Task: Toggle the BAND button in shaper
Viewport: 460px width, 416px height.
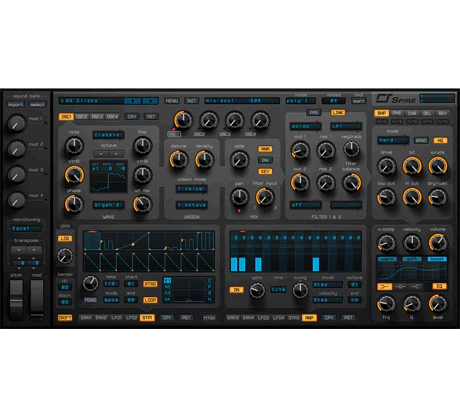Action: tap(421, 141)
